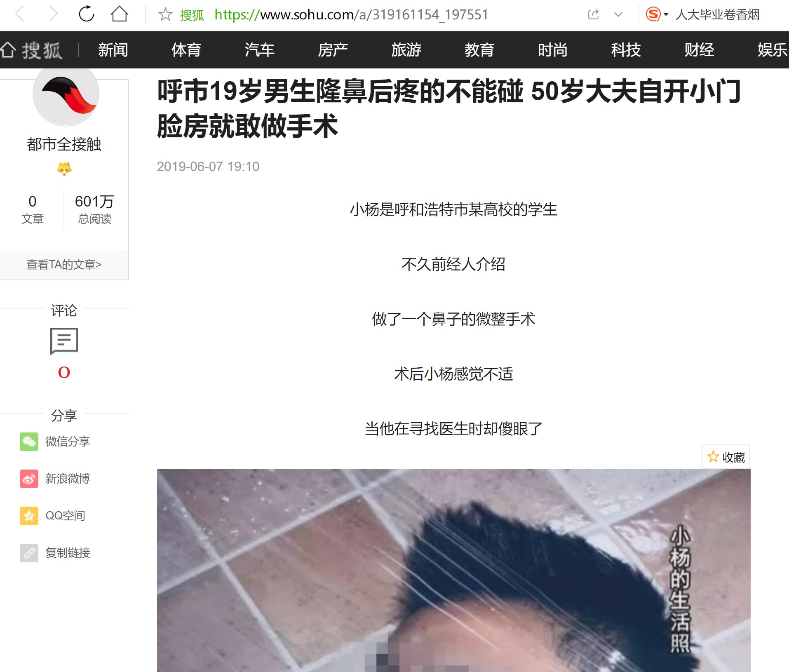
Task: Open the 新闻 channel
Action: pos(113,50)
